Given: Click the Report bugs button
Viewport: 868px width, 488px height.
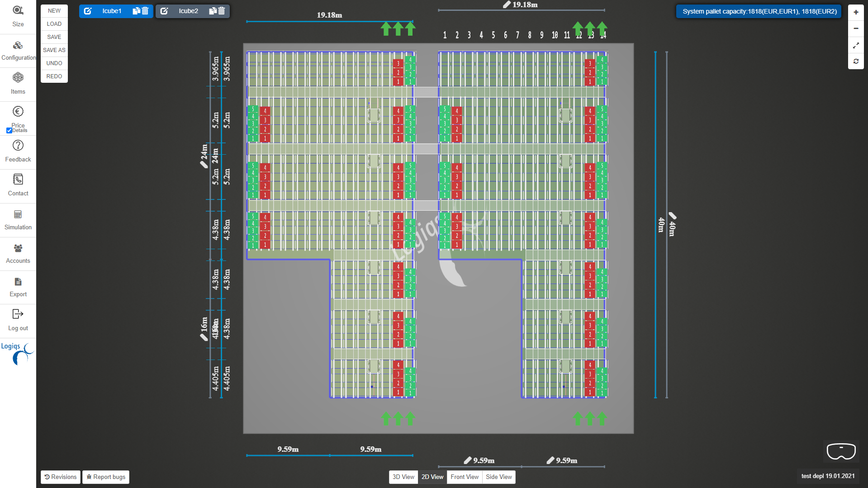Looking at the screenshot, I should click(x=105, y=477).
